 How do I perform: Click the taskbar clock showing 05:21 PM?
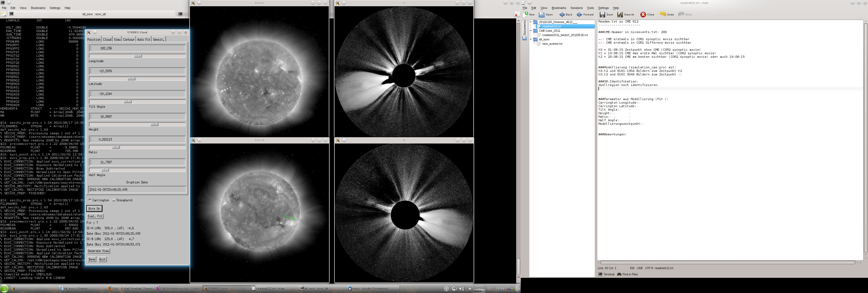[496, 289]
